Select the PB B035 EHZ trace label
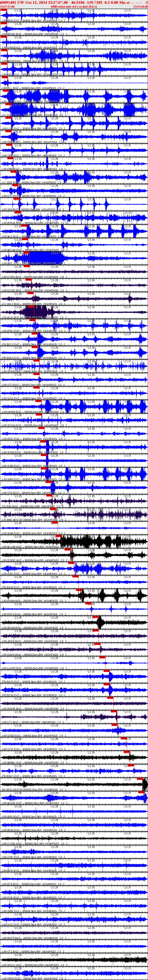The width and height of the screenshot is (148, 980). 34,682
